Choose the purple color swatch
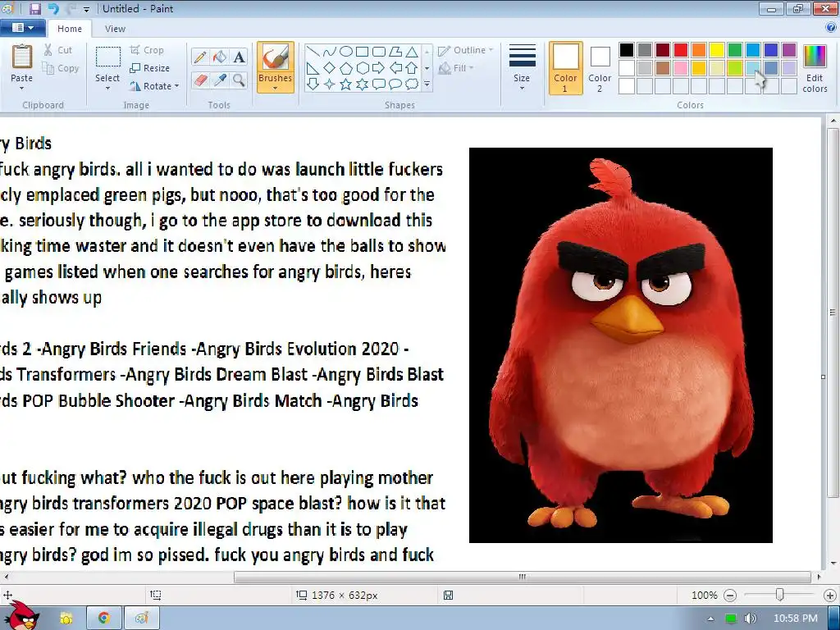 (789, 50)
